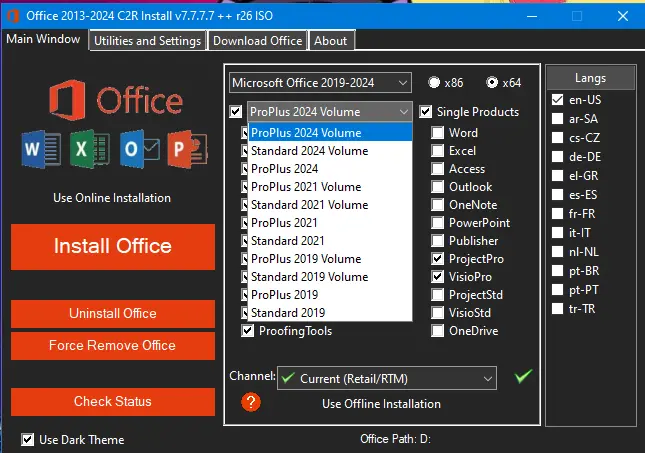Viewport: 645px width, 453px height.
Task: Collapse the ProPlus 2024 Volume combo box
Action: pyautogui.click(x=329, y=112)
